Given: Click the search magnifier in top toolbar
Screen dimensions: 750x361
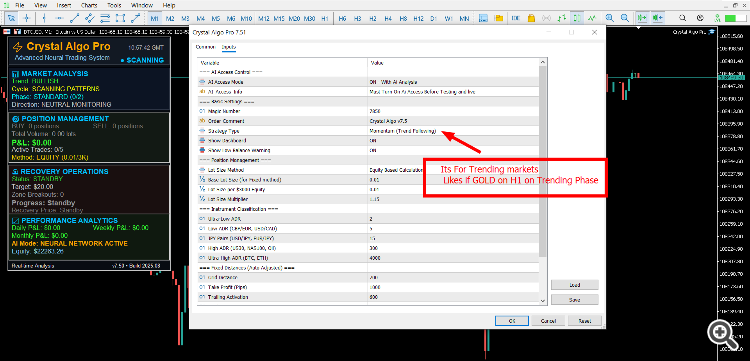Looking at the screenshot, I should 683,18.
